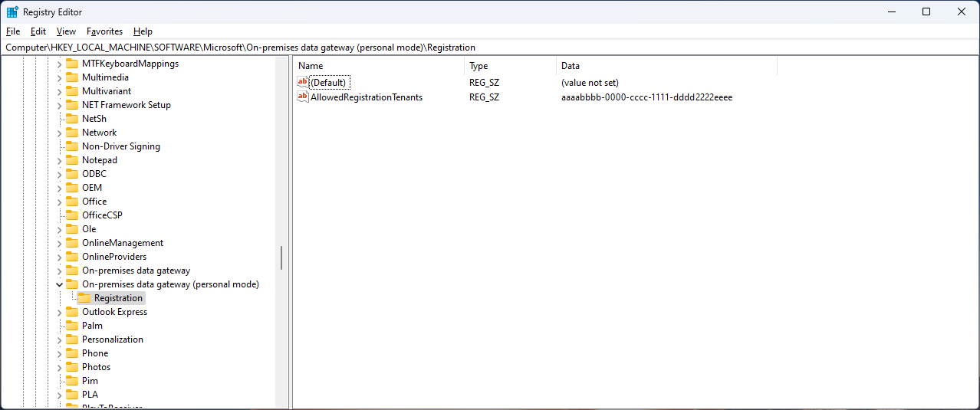Click the registry path address bar
The height and width of the screenshot is (410, 980).
point(489,48)
